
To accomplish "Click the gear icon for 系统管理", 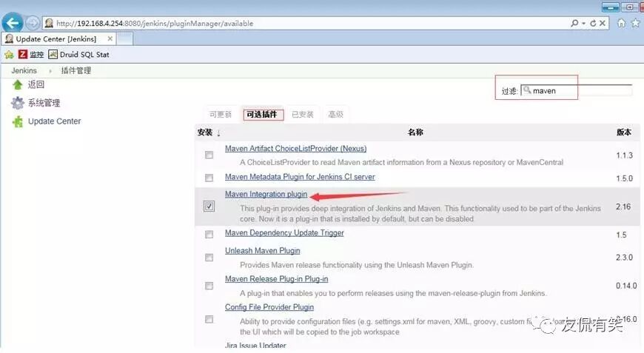I will click(x=18, y=103).
